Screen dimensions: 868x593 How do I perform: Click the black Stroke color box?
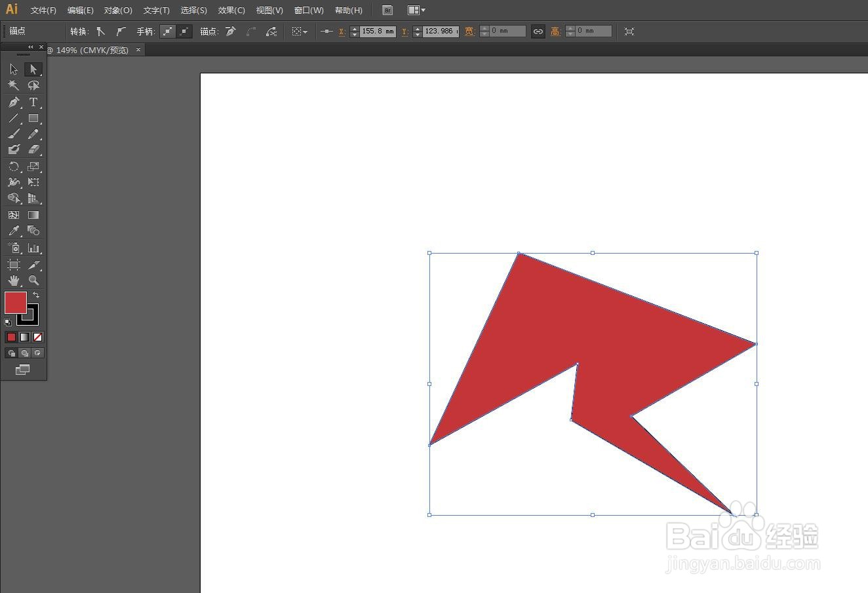32,319
